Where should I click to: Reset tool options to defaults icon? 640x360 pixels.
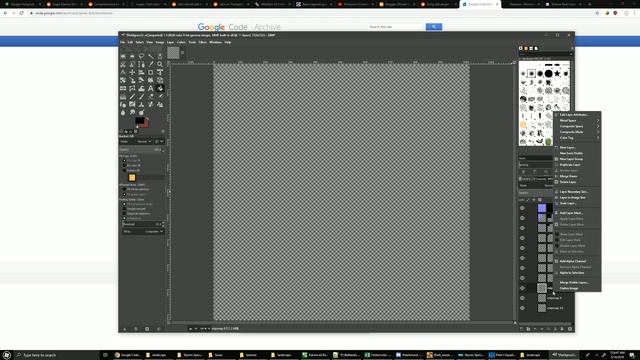point(159,329)
